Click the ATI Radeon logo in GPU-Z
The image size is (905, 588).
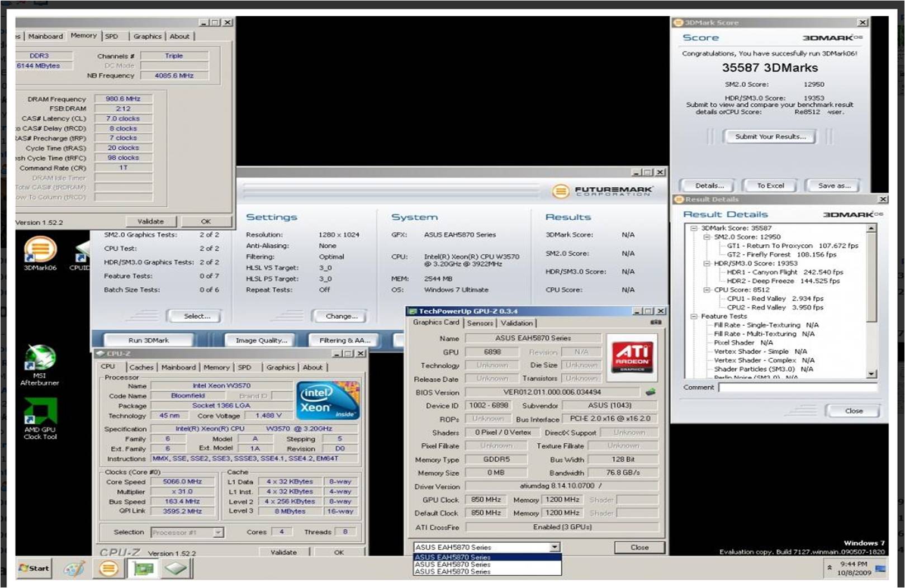(633, 358)
